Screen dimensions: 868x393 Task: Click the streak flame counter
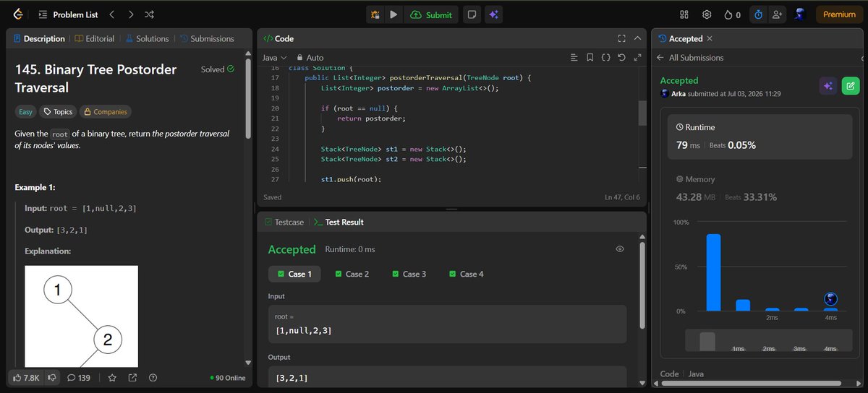733,14
